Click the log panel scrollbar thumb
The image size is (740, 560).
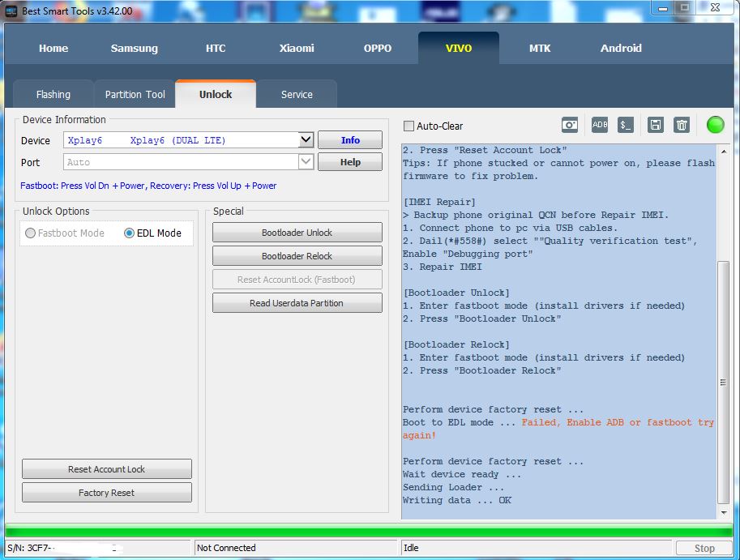723,383
